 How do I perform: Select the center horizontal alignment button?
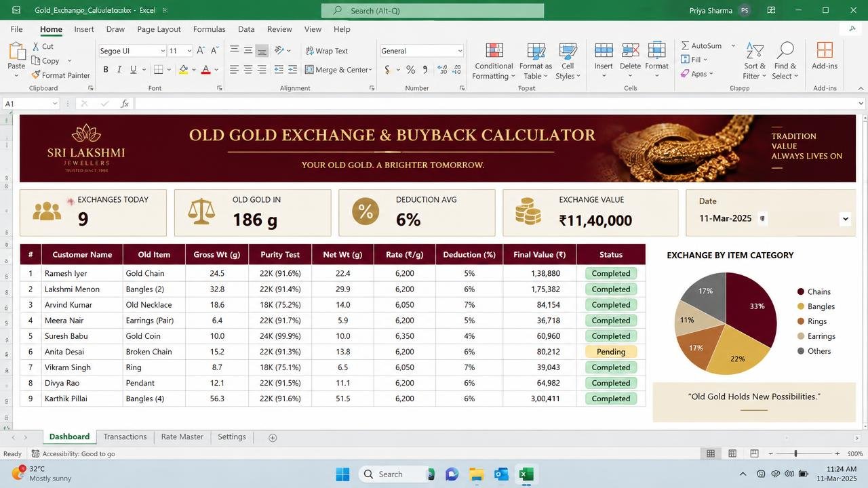248,69
